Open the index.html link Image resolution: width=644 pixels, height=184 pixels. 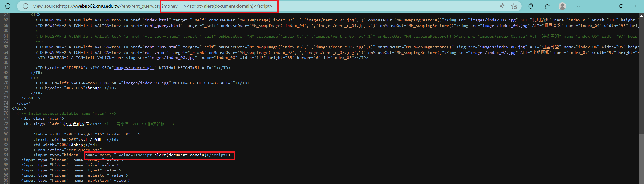[157, 20]
